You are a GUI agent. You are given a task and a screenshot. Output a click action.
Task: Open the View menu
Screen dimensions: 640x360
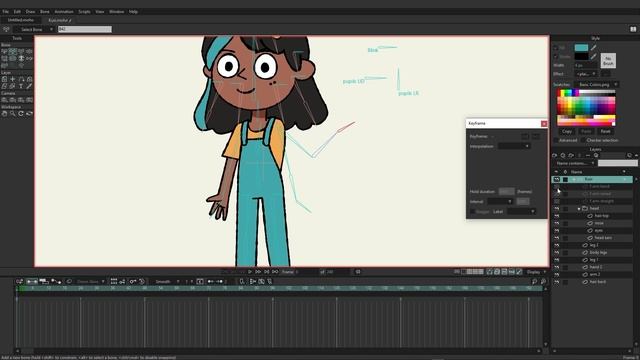100,12
